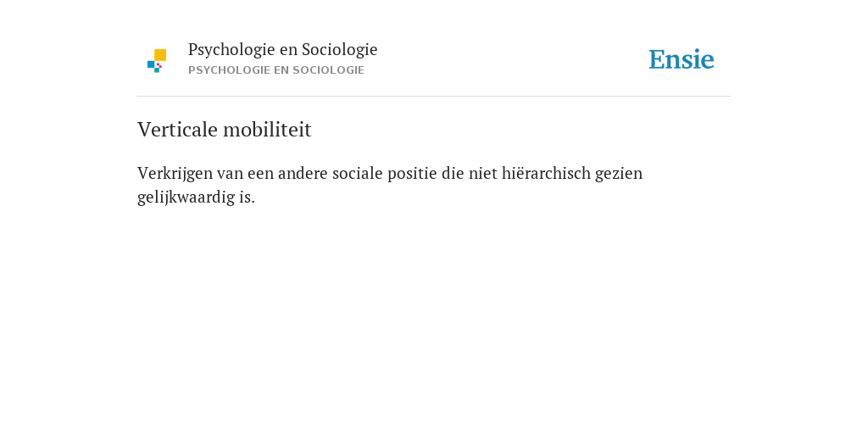The height and width of the screenshot is (434, 868).
Task: Click the definition paragraph text
Action: (390, 185)
